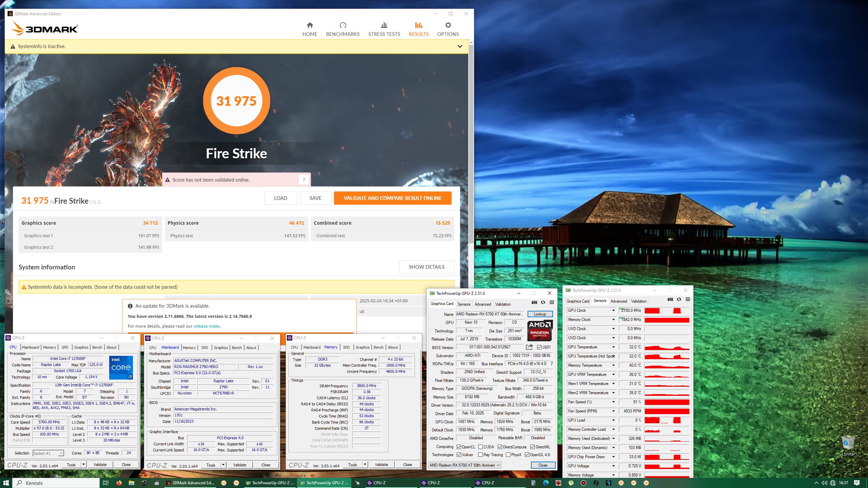Screen dimensions: 868x488
Task: Open Microsoft Edge from the taskbar
Action: 546,483
